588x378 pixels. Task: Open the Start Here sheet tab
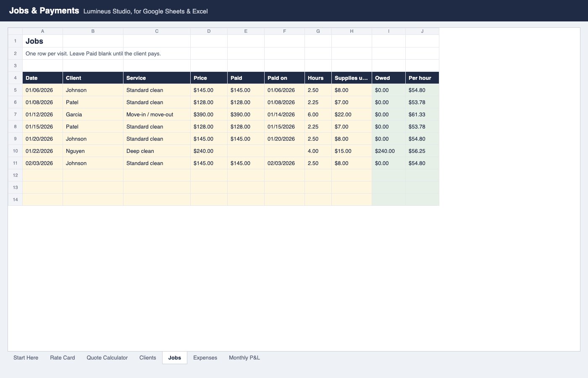[x=26, y=358]
